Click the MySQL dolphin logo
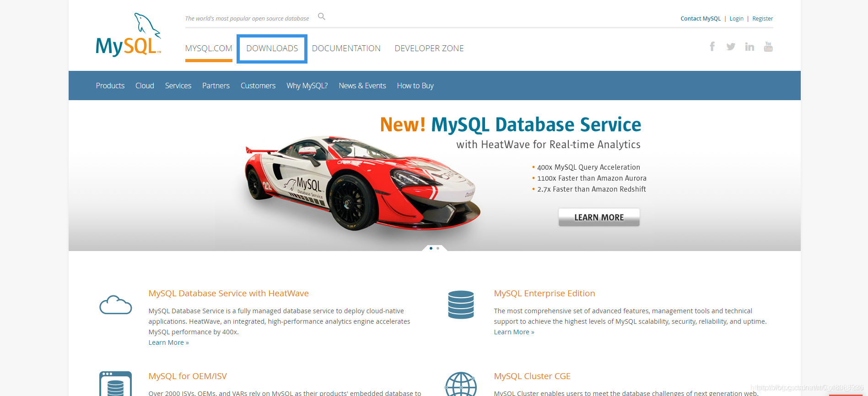The width and height of the screenshot is (868, 396). tap(128, 35)
